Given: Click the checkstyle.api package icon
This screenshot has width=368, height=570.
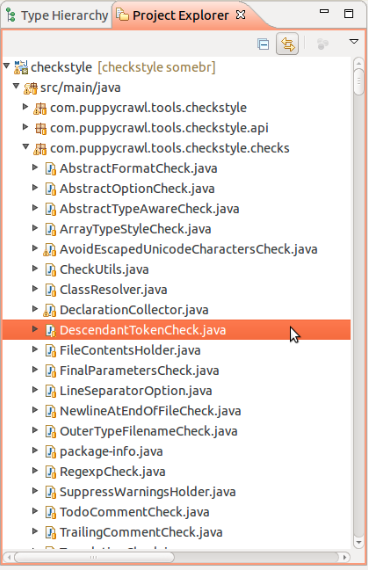Looking at the screenshot, I should point(40,128).
